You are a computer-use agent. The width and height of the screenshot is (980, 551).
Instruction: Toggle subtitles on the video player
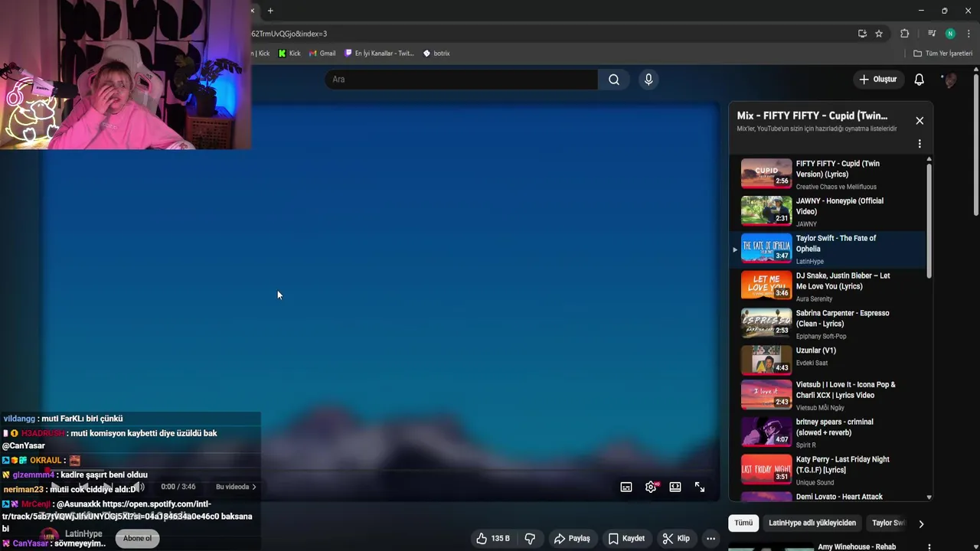point(626,487)
